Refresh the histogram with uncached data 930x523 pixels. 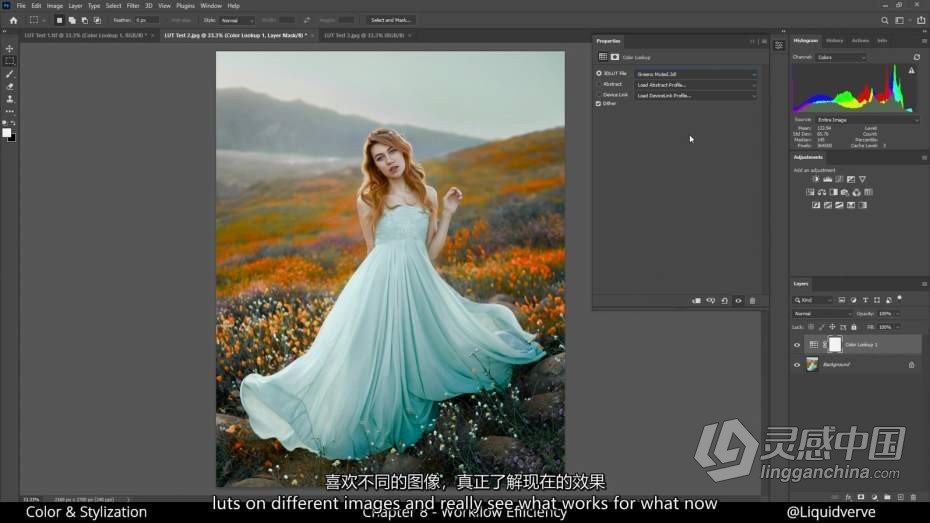point(916,58)
